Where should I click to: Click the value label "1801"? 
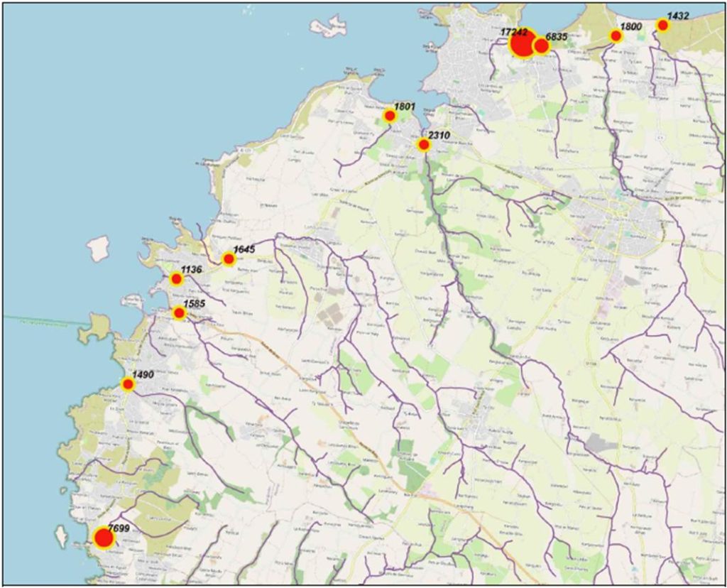(x=405, y=107)
